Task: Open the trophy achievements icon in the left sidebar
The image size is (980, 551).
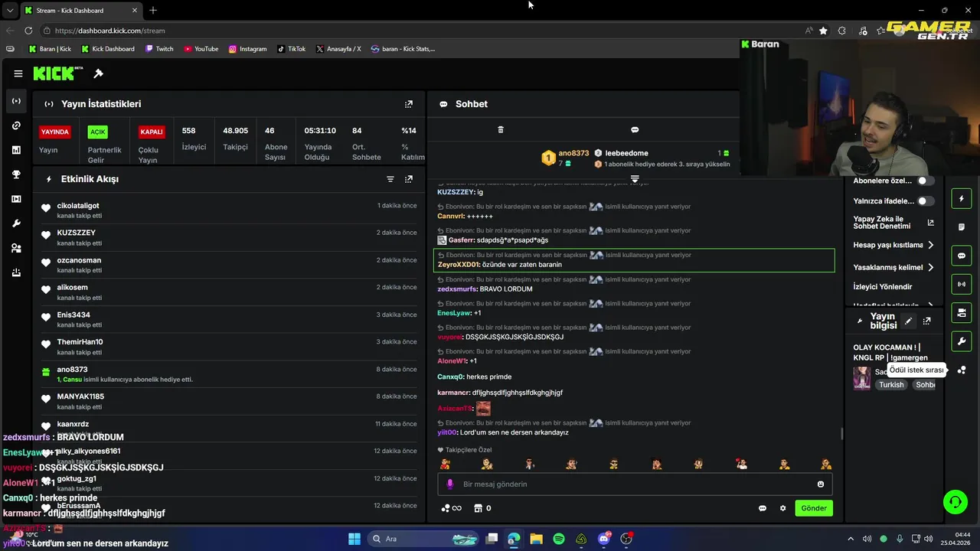Action: click(x=16, y=174)
